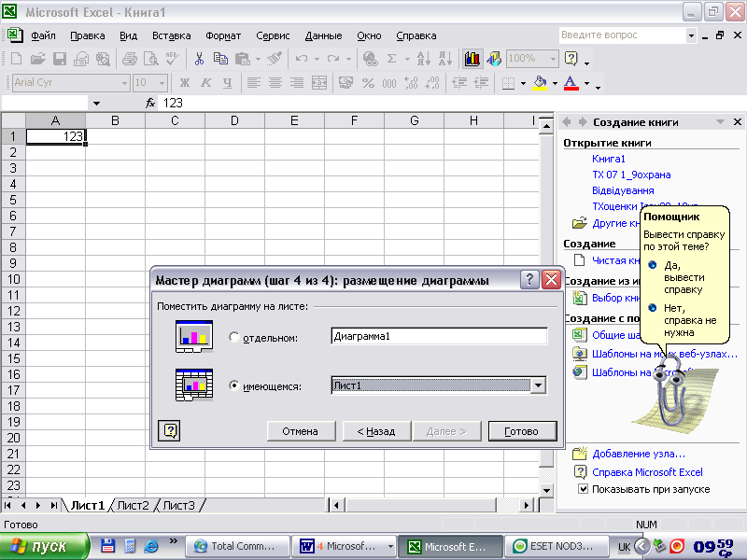
Task: Toggle Underline (Ч) formatting
Action: [x=227, y=83]
